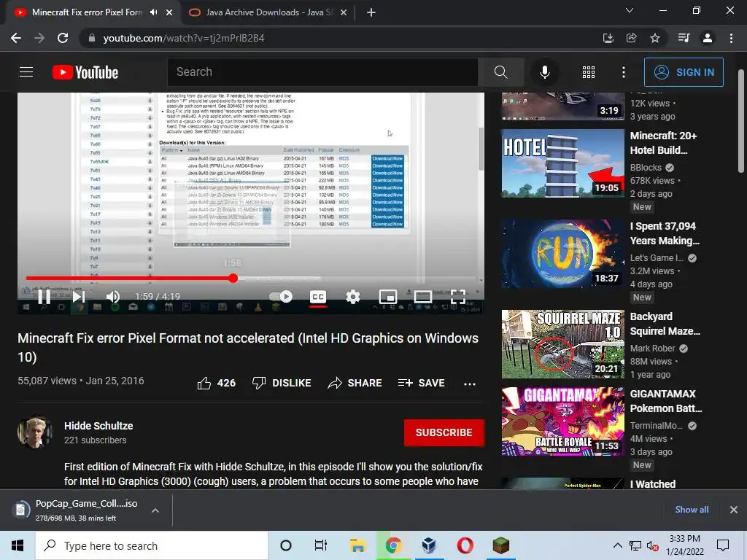Open the Windows Start menu
This screenshot has width=747, height=560.
pyautogui.click(x=18, y=545)
